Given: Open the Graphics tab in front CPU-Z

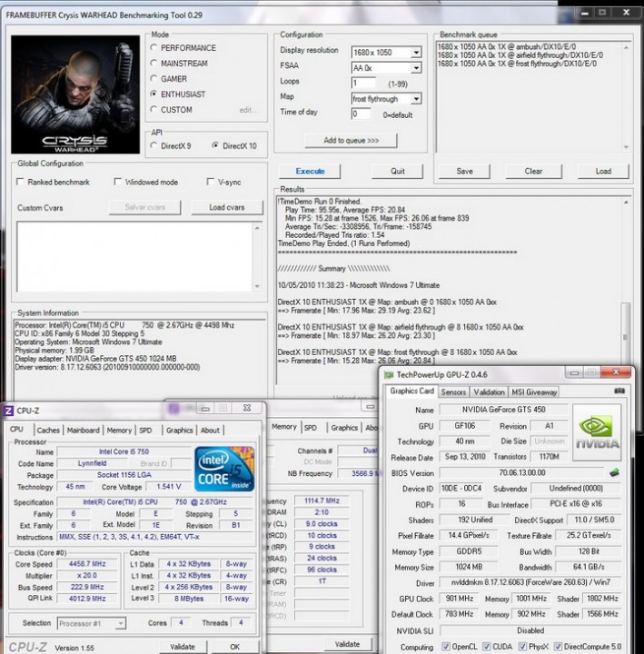Looking at the screenshot, I should coord(179,430).
